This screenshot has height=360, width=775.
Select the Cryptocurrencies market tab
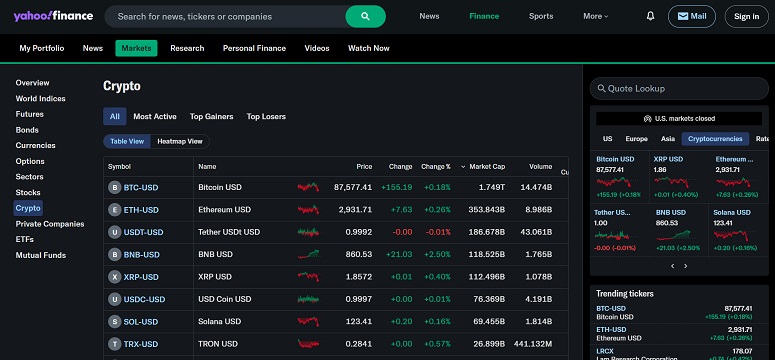[715, 139]
